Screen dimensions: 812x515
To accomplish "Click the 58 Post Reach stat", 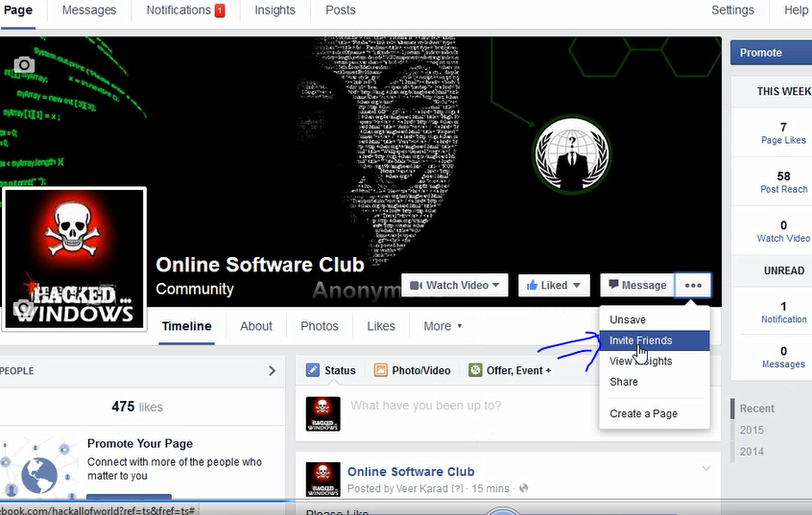I will pyautogui.click(x=783, y=182).
